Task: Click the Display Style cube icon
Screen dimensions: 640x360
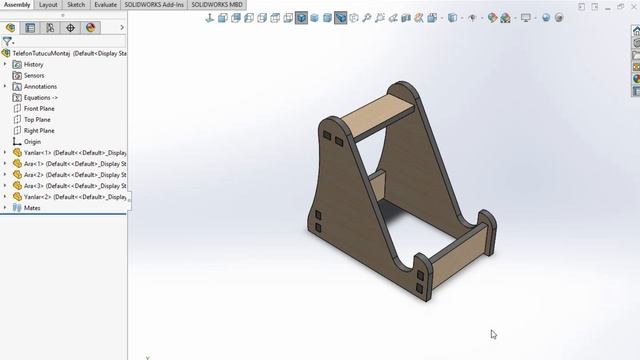Action: point(452,18)
